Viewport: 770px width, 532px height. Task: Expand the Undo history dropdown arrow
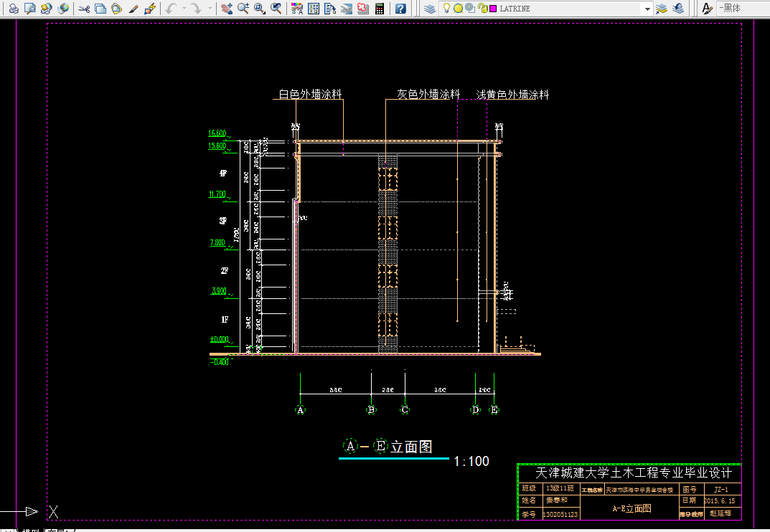(184, 9)
